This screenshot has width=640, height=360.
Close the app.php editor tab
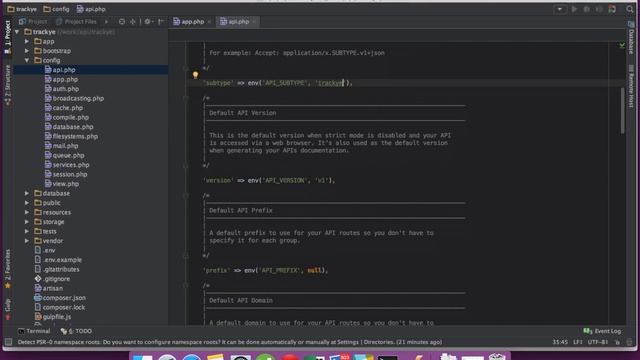pos(209,22)
